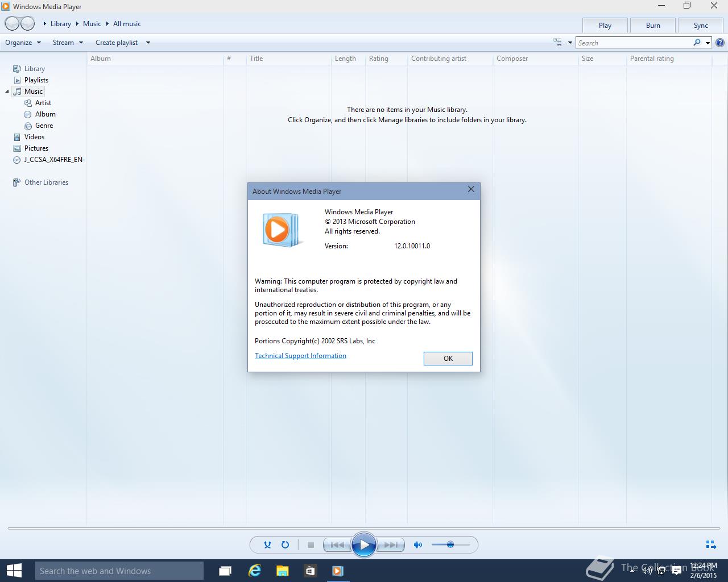Image resolution: width=728 pixels, height=582 pixels.
Task: Close the About Windows Media Player dialog
Action: coord(471,189)
